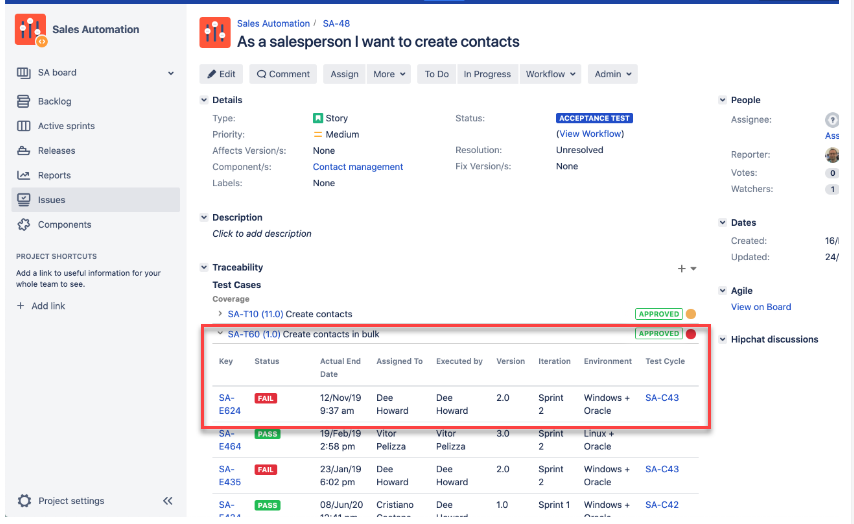Click the plus icon in Traceability
The width and height of the screenshot is (854, 524).
click(x=682, y=268)
